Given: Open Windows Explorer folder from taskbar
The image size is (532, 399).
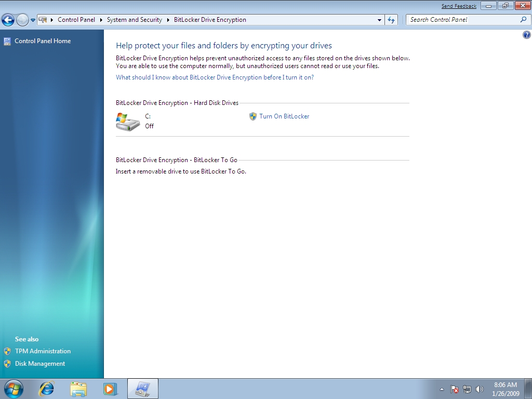Looking at the screenshot, I should tap(78, 389).
